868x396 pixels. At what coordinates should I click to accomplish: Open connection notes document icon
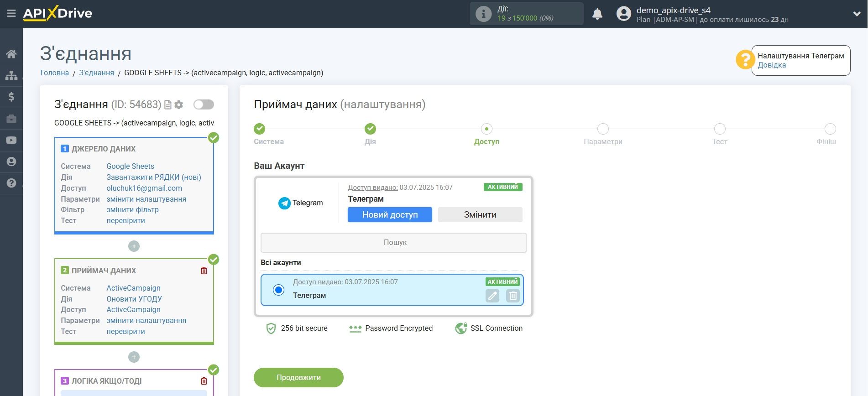point(168,105)
